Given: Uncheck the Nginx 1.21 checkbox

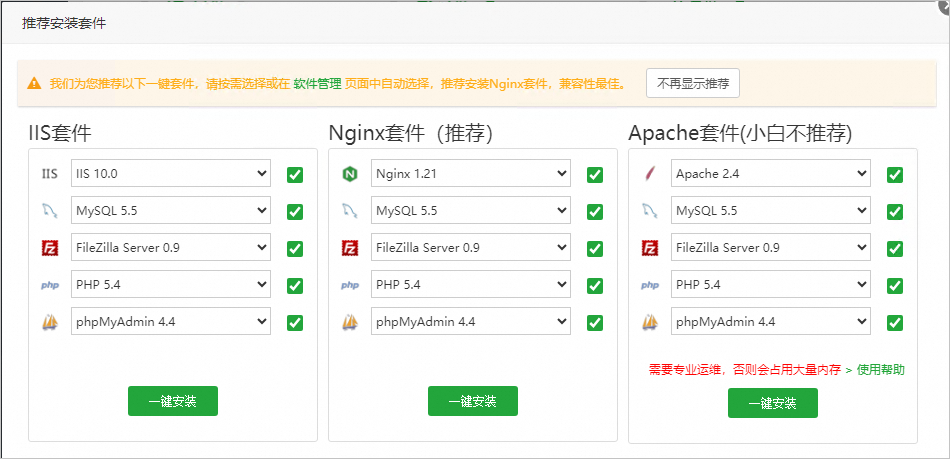Looking at the screenshot, I should click(595, 175).
